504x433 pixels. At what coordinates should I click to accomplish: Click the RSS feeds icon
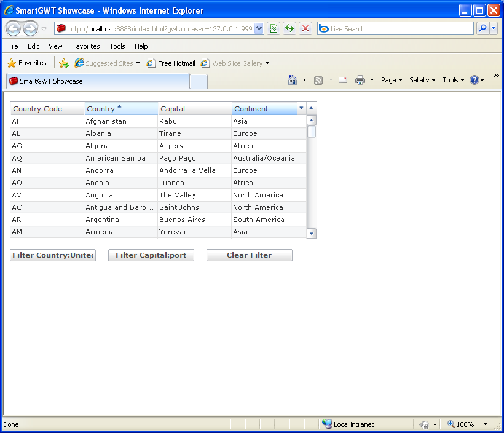click(x=318, y=80)
